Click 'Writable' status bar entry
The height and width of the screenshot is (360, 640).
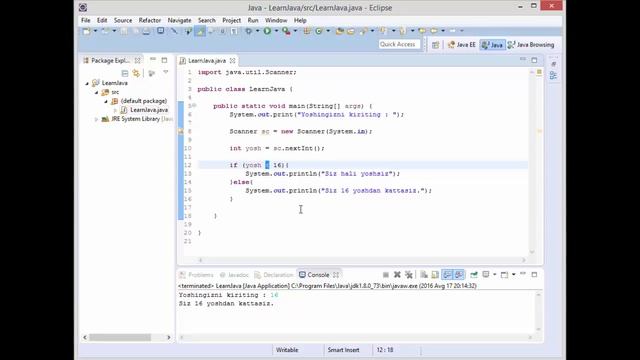[x=287, y=350]
